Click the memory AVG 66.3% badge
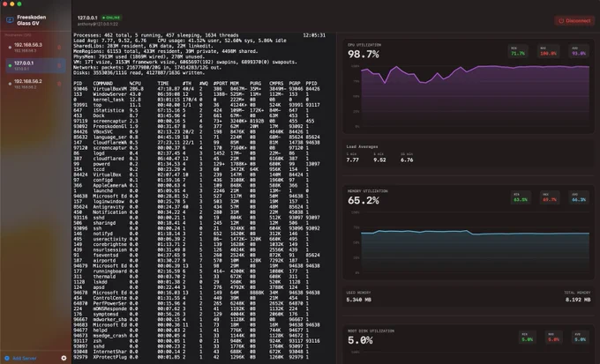Screen dimensions: 600x364 579,197
